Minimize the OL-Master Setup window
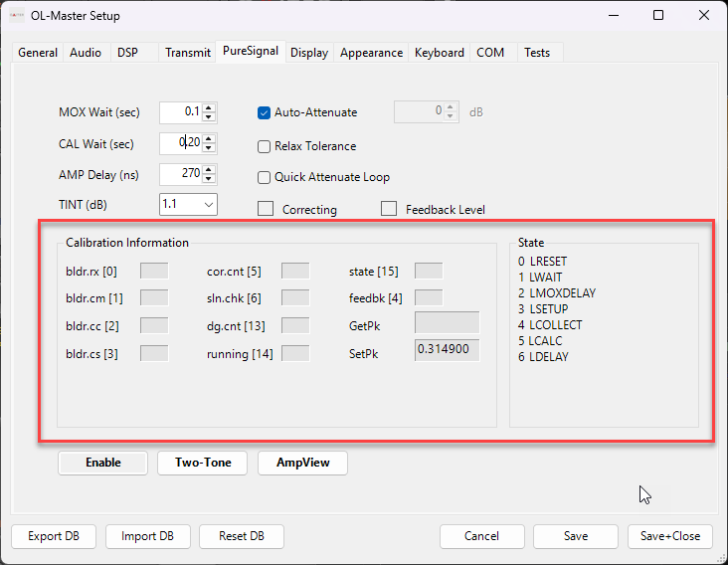The image size is (728, 565). 614,15
